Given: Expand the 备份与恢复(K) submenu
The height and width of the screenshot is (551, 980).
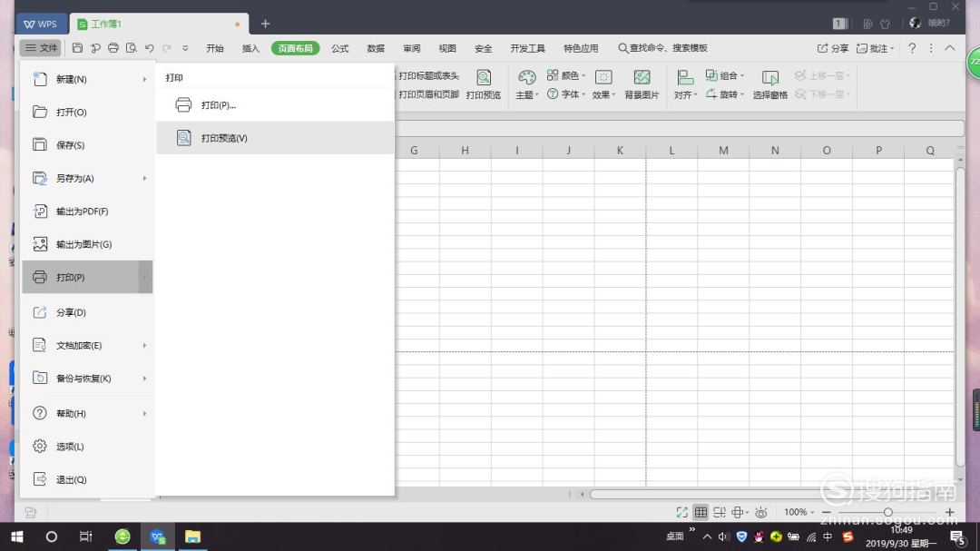Looking at the screenshot, I should pos(144,379).
